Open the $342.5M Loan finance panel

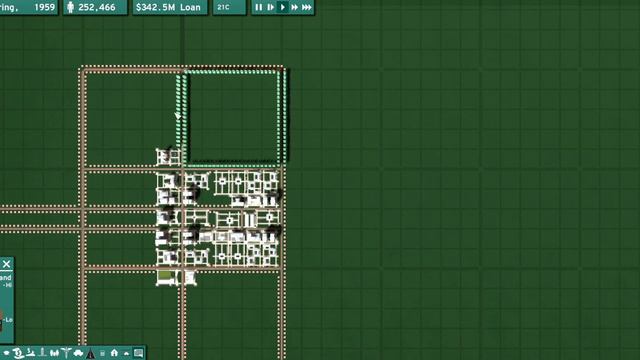170,7
